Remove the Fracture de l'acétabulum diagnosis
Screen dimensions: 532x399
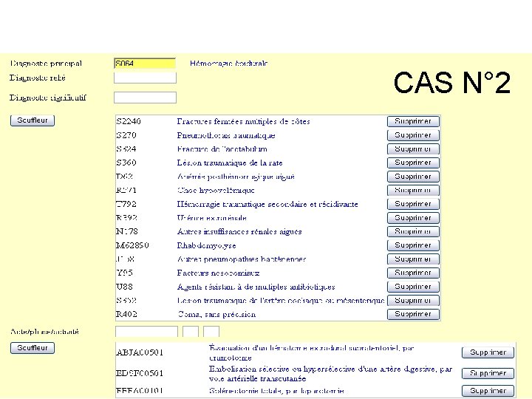point(413,149)
